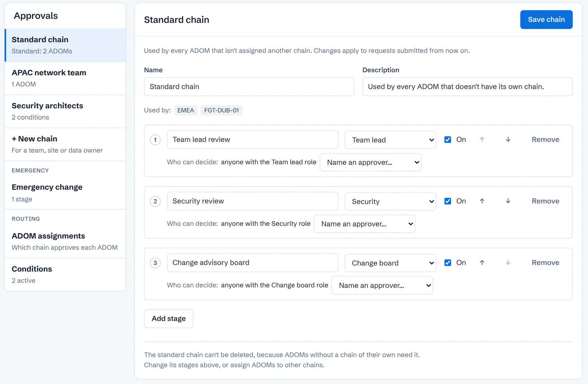
Task: Open the APAC network team chain
Action: [x=65, y=78]
